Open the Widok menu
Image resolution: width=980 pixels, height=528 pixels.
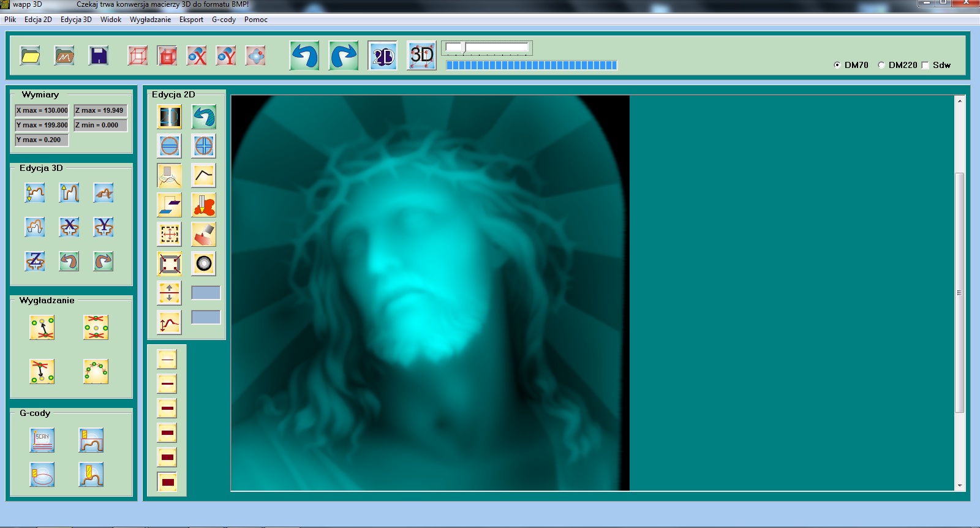coord(111,20)
